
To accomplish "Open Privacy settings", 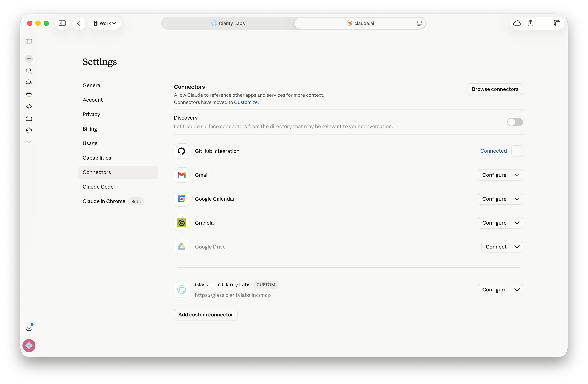I will click(118, 114).
